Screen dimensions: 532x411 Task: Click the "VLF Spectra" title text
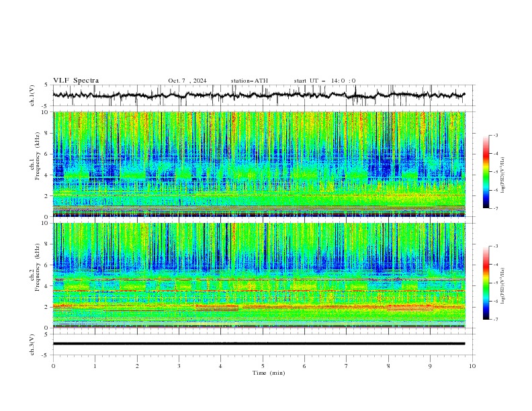76,81
